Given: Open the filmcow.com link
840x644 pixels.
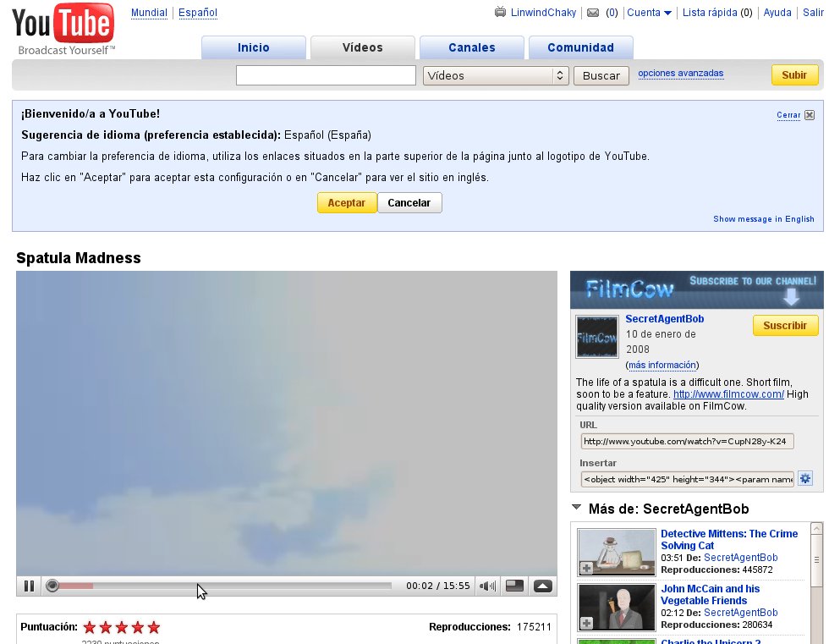Looking at the screenshot, I should point(728,394).
